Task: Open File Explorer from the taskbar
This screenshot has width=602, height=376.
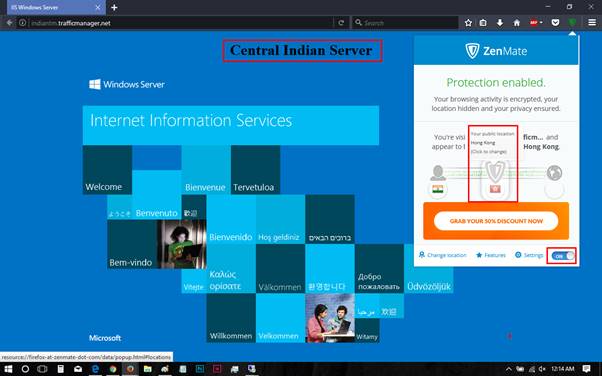Action: pyautogui.click(x=147, y=369)
